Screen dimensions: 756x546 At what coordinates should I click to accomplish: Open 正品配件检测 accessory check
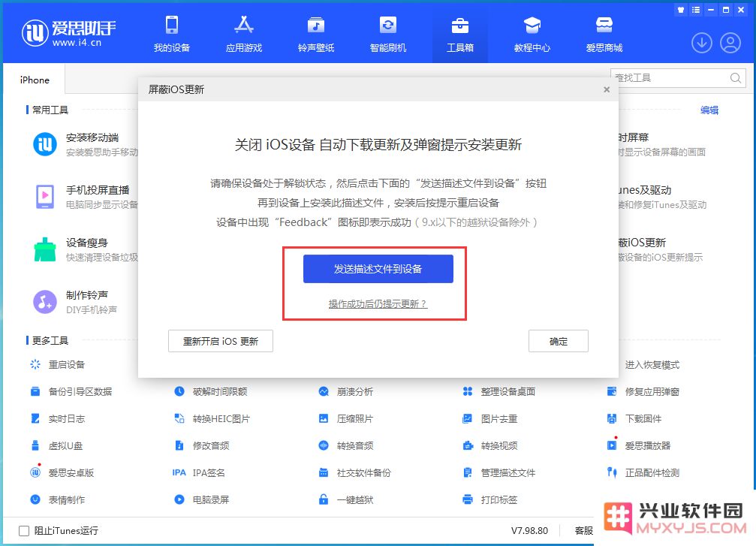tap(643, 472)
